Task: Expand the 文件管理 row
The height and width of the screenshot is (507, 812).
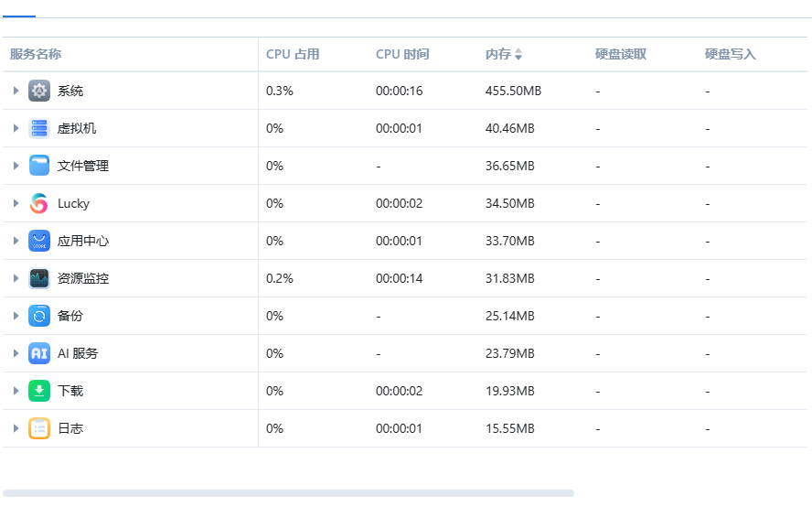Action: 16,166
